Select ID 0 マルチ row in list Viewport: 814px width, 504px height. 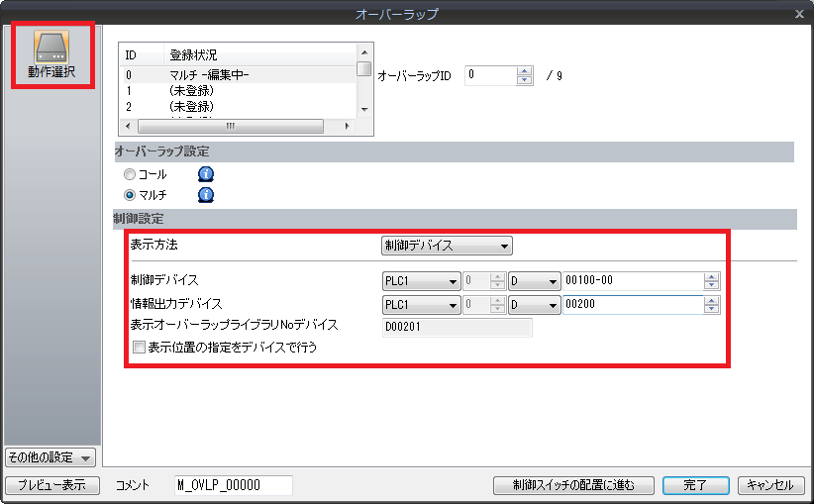[236, 74]
